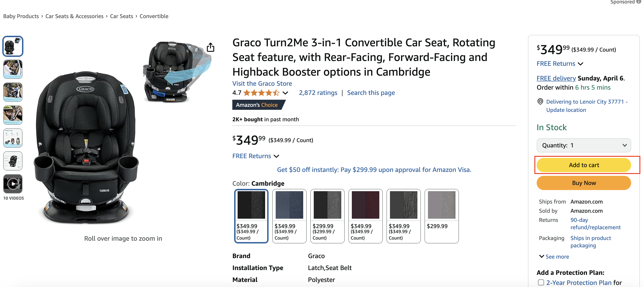Click the Amazon's Choice badge
The height and width of the screenshot is (287, 644).
point(258,105)
